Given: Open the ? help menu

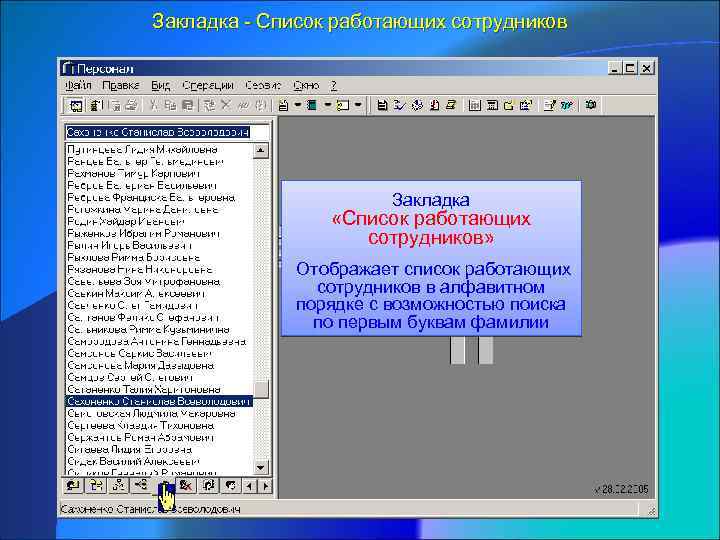Looking at the screenshot, I should click(x=334, y=85).
